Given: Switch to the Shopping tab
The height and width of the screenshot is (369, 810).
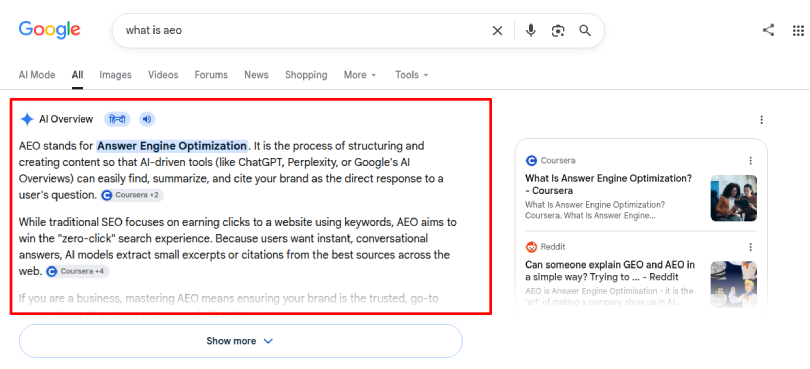Looking at the screenshot, I should click(306, 75).
